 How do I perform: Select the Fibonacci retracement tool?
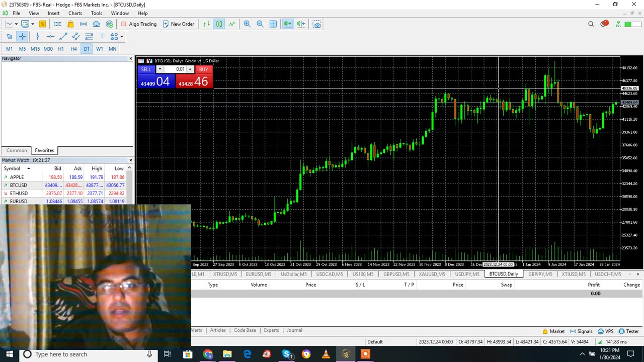(89, 36)
